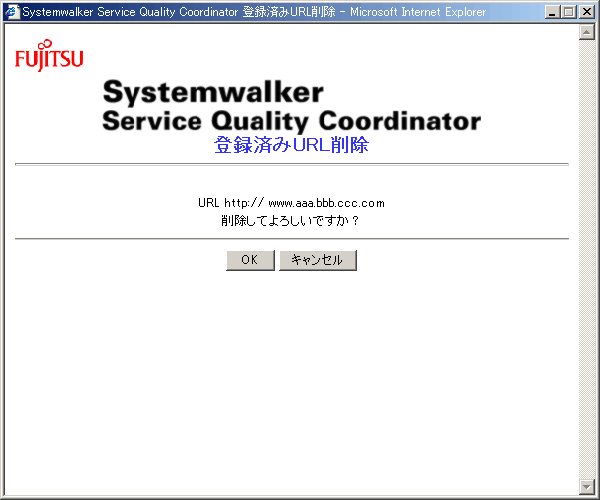Close the Internet Explorer window
The height and width of the screenshot is (500, 600).
click(587, 12)
